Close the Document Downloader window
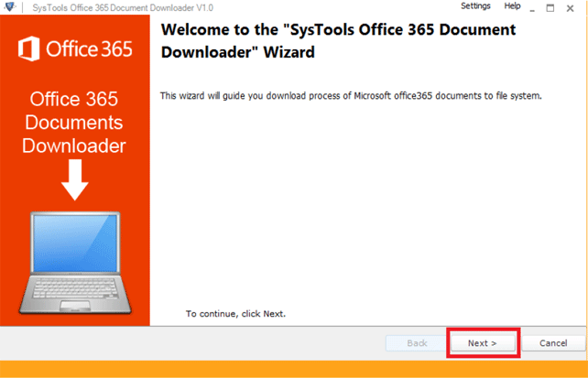 570,8
